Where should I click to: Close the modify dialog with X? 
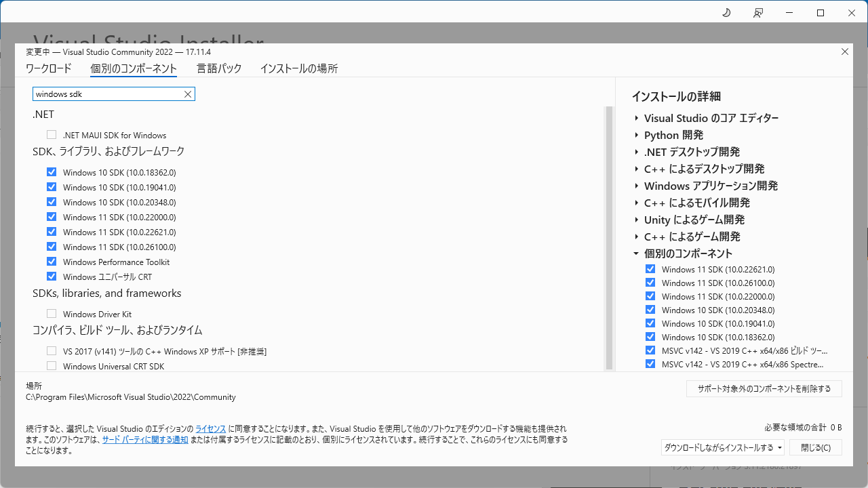(845, 52)
